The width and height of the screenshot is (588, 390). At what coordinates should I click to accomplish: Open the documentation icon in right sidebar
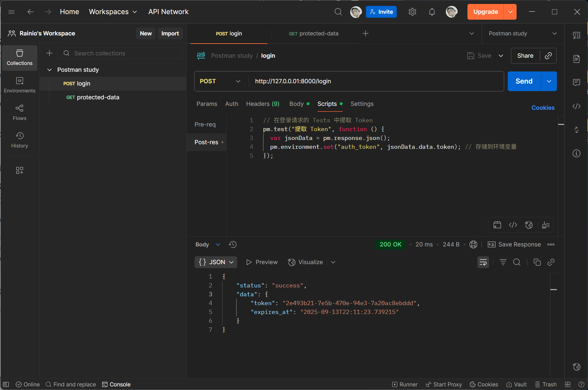[x=577, y=59]
